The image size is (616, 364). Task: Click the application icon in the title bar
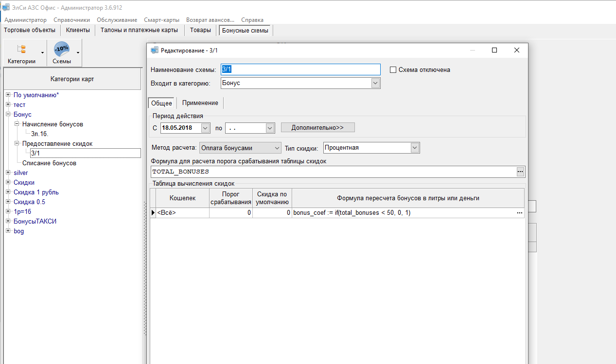(x=6, y=8)
